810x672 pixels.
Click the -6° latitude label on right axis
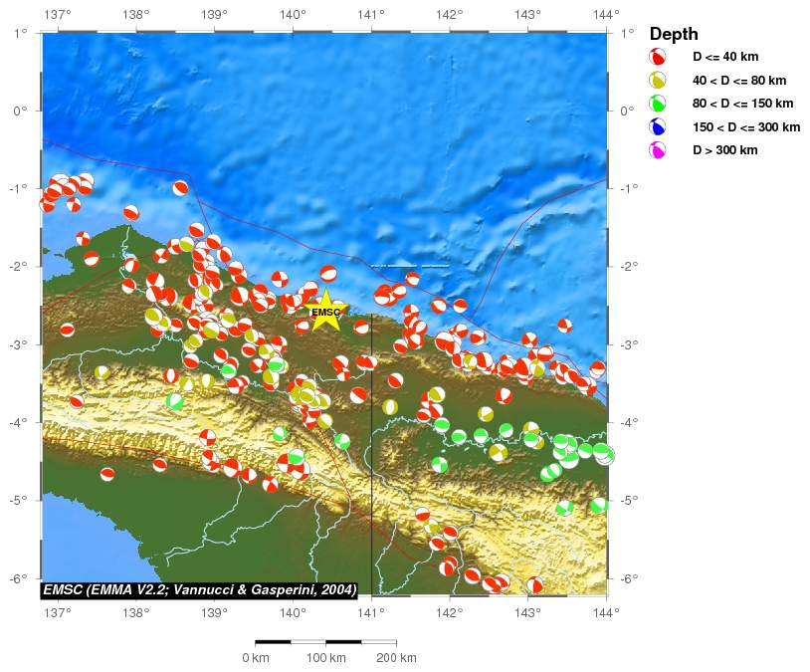pos(626,578)
